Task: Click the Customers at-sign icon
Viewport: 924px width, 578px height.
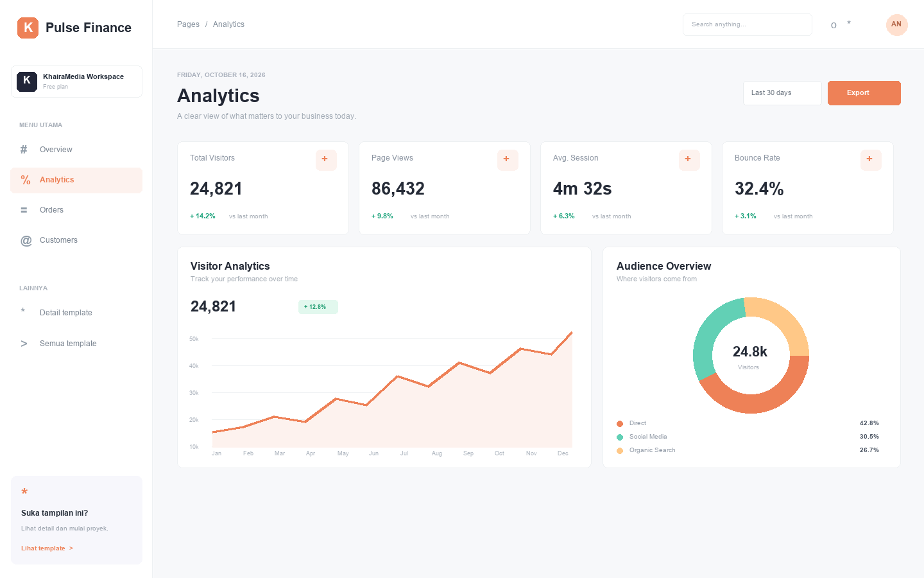Action: 26,240
